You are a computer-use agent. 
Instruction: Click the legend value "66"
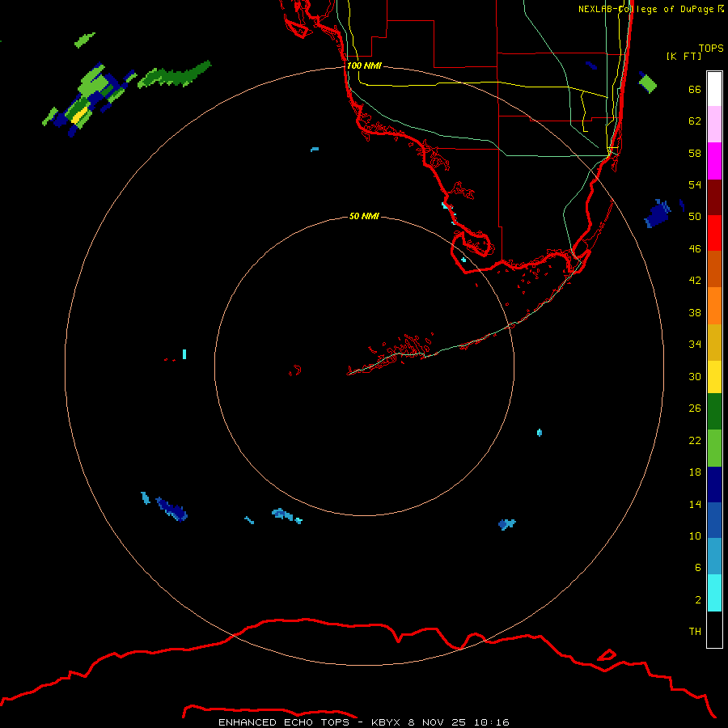tap(695, 90)
